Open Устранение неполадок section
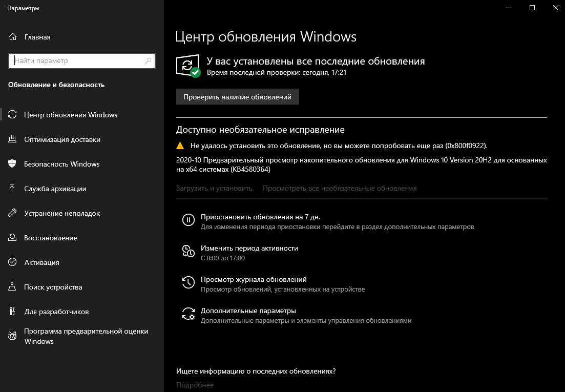The width and height of the screenshot is (565, 392). coord(62,213)
